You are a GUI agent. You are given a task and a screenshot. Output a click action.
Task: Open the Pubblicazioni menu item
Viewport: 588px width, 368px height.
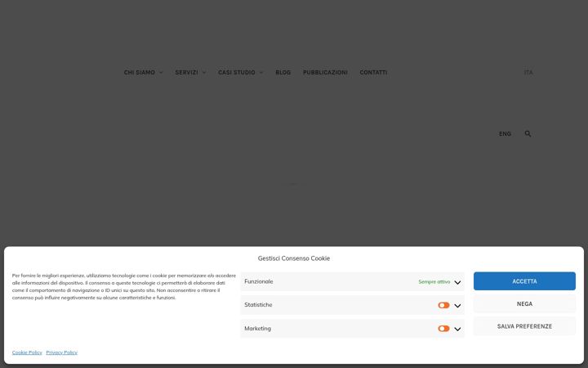[x=325, y=73]
